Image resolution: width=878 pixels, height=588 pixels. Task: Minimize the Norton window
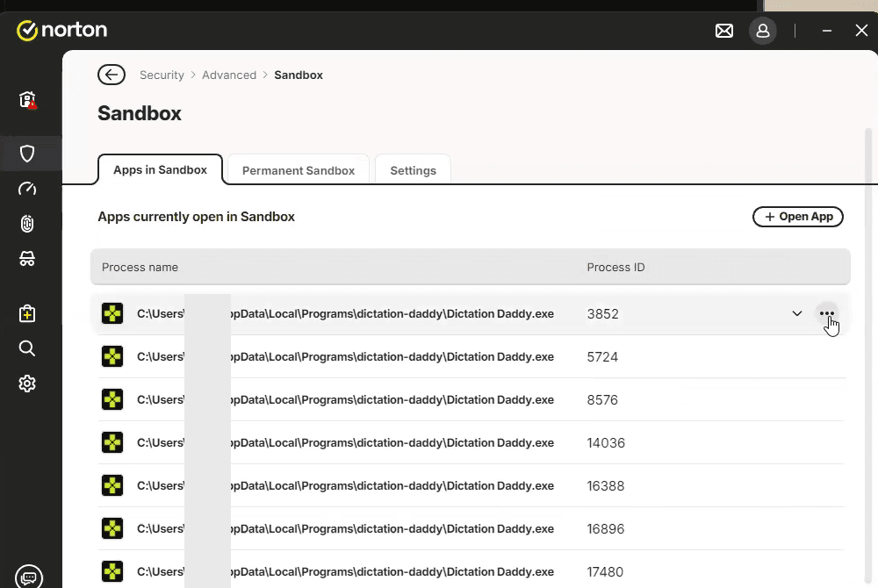pos(826,31)
